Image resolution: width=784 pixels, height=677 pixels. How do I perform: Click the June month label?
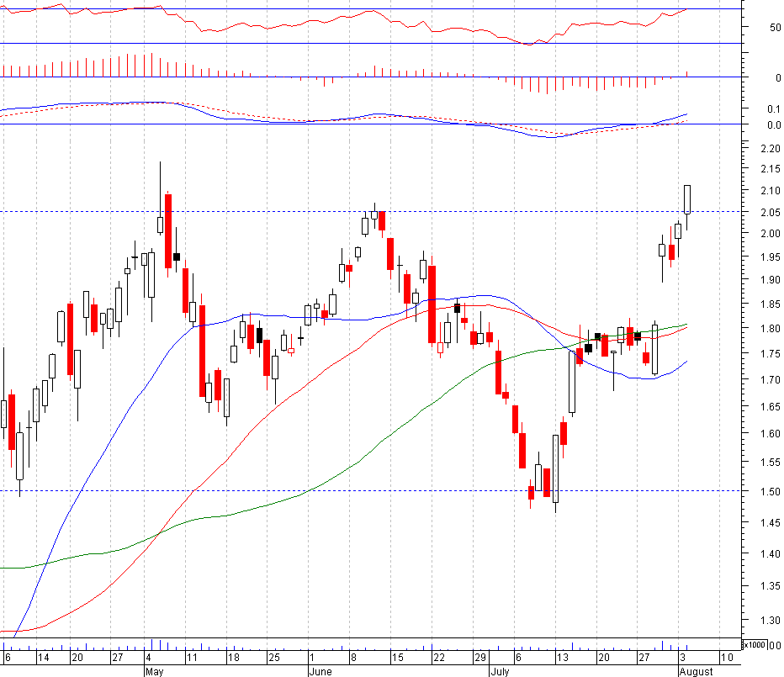pyautogui.click(x=320, y=671)
